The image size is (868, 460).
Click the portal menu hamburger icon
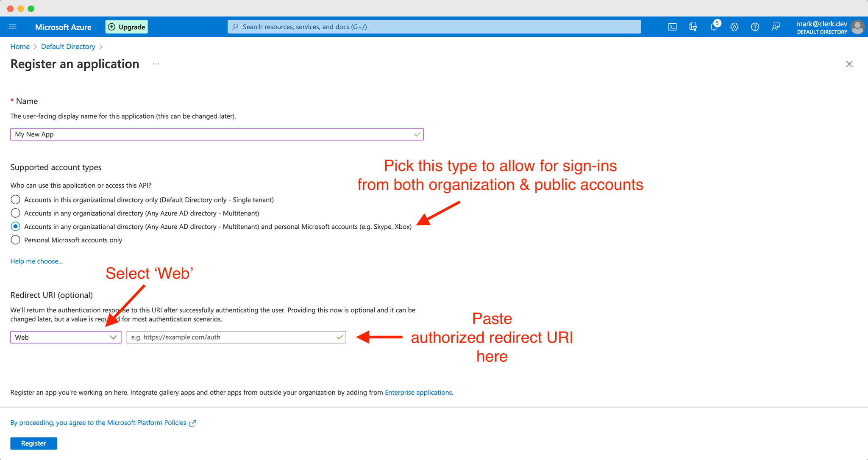click(x=13, y=26)
